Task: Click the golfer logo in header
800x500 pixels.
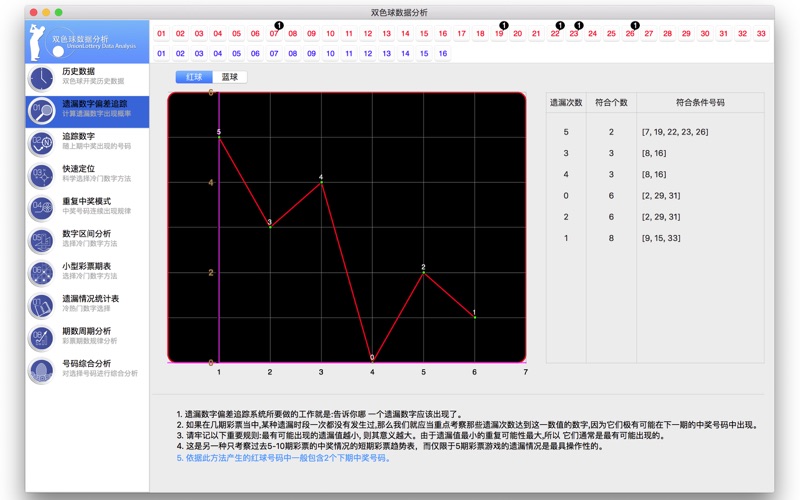Action: (37, 42)
